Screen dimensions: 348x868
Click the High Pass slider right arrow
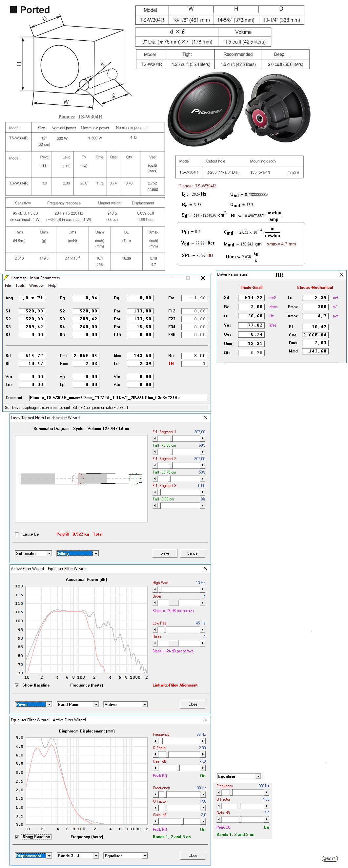pyautogui.click(x=203, y=589)
